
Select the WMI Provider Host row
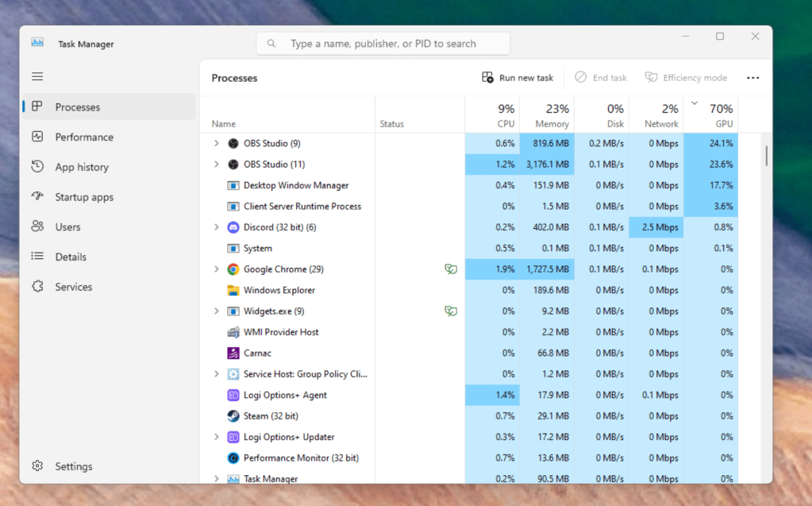click(x=469, y=332)
